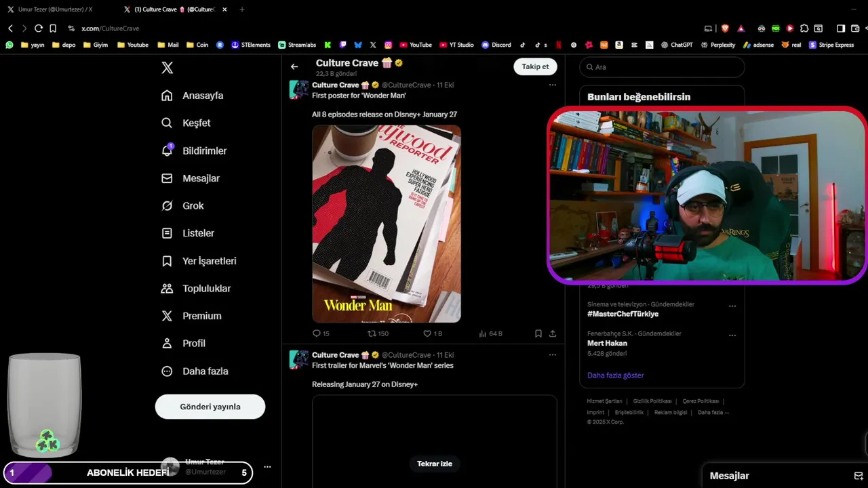Open more options on Wonder Man trailer post
This screenshot has width=868, height=488.
[x=552, y=355]
